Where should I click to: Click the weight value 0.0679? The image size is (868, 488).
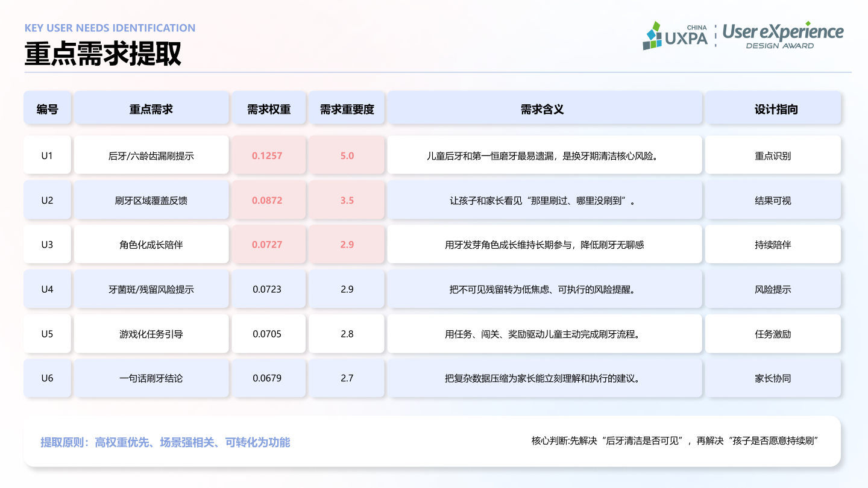click(267, 378)
